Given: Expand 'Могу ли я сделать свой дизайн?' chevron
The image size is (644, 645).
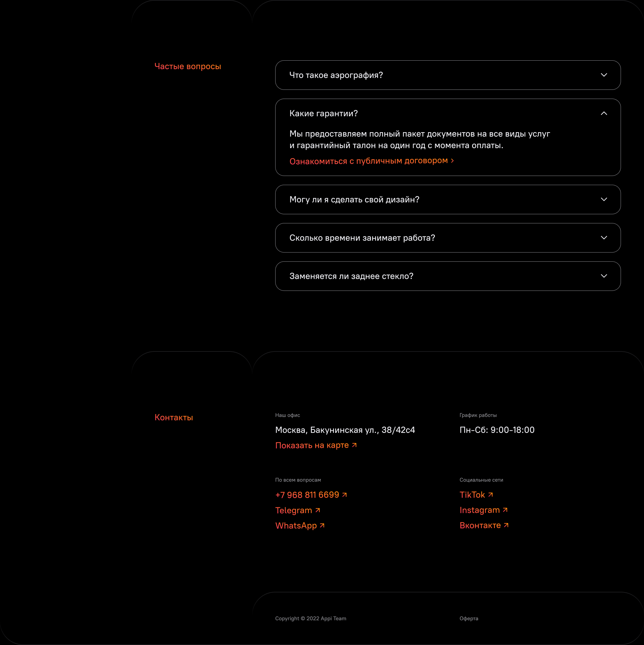Looking at the screenshot, I should pyautogui.click(x=604, y=199).
